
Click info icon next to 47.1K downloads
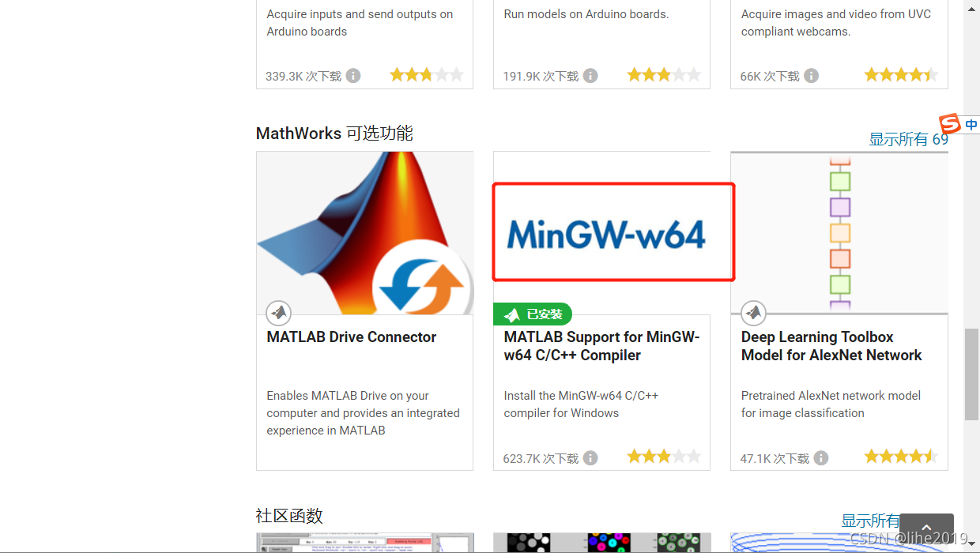tap(820, 458)
